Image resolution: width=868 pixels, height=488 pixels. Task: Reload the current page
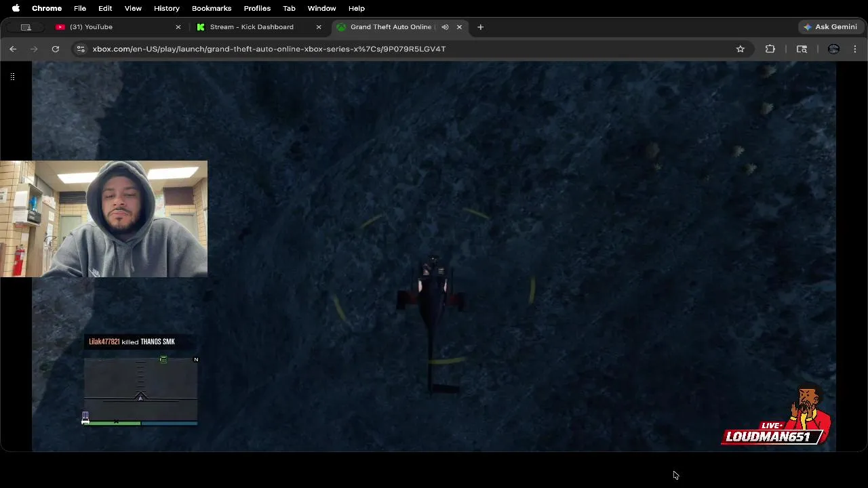(56, 49)
